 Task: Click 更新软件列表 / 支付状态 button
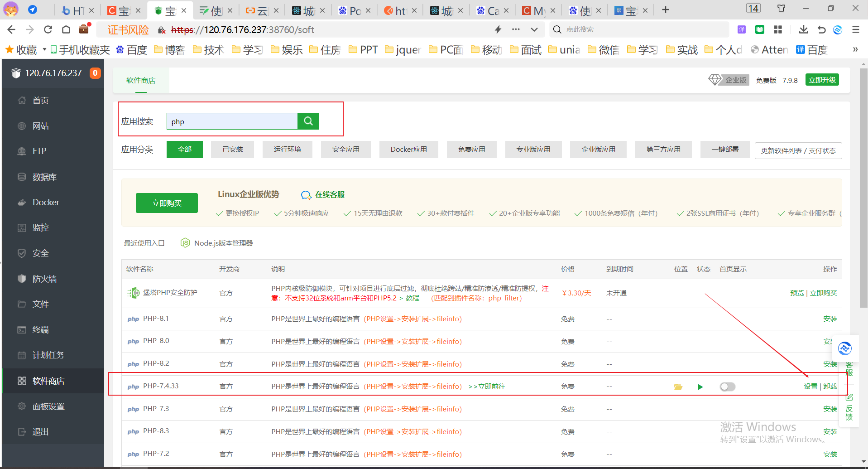tap(798, 150)
